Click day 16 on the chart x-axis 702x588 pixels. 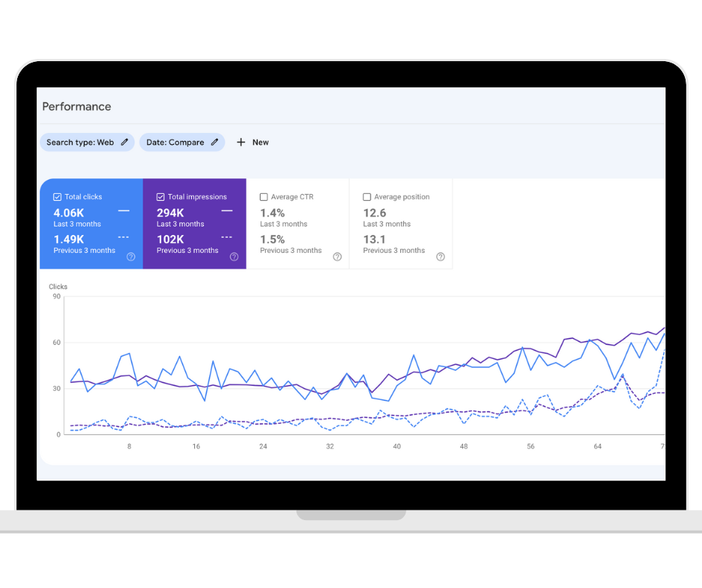point(196,446)
